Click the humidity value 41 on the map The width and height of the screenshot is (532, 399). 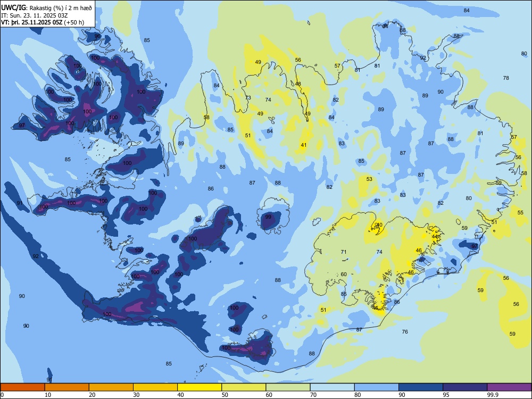pyautogui.click(x=304, y=145)
